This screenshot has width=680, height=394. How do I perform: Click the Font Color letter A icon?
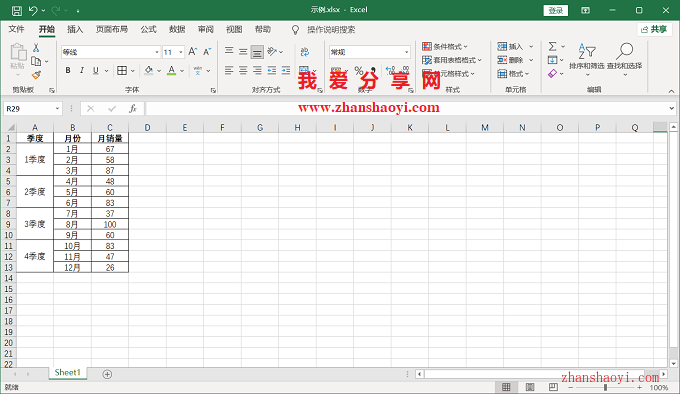(172, 70)
